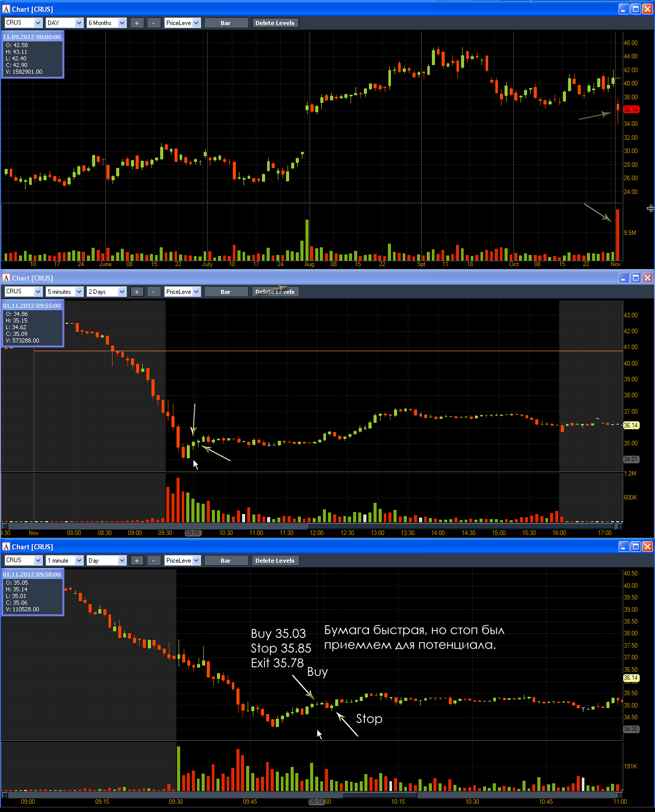Open the 6 Months range dropdown
655x812 pixels.
tap(106, 23)
